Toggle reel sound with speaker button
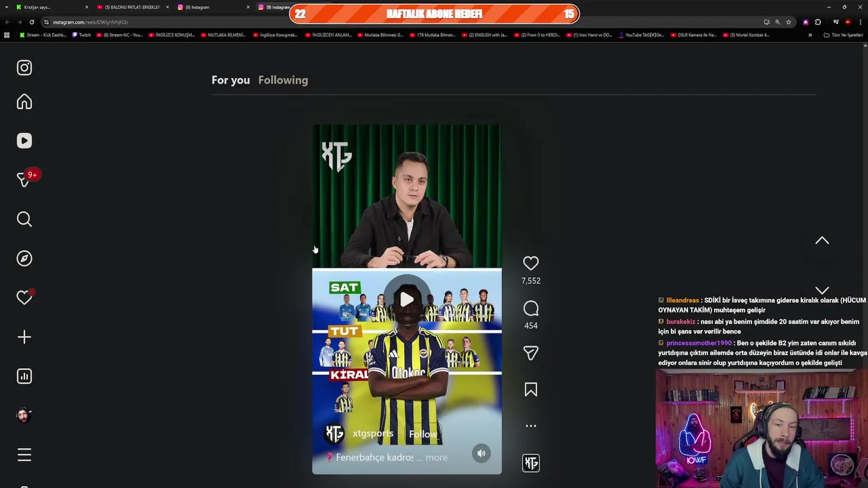Image resolution: width=868 pixels, height=488 pixels. [481, 453]
